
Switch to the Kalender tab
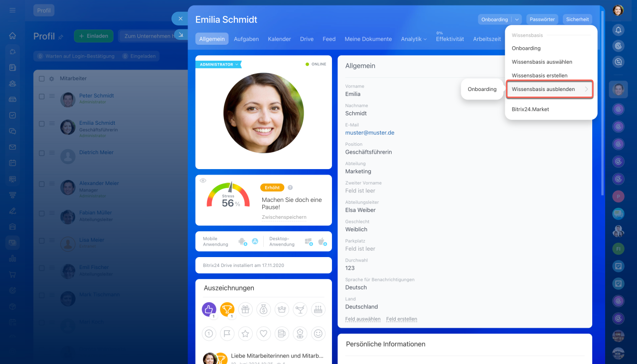click(x=279, y=39)
